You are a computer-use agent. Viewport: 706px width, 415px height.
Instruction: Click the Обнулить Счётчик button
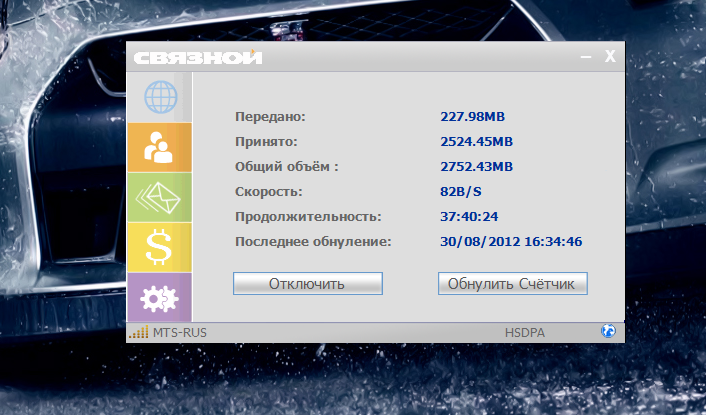(x=513, y=284)
